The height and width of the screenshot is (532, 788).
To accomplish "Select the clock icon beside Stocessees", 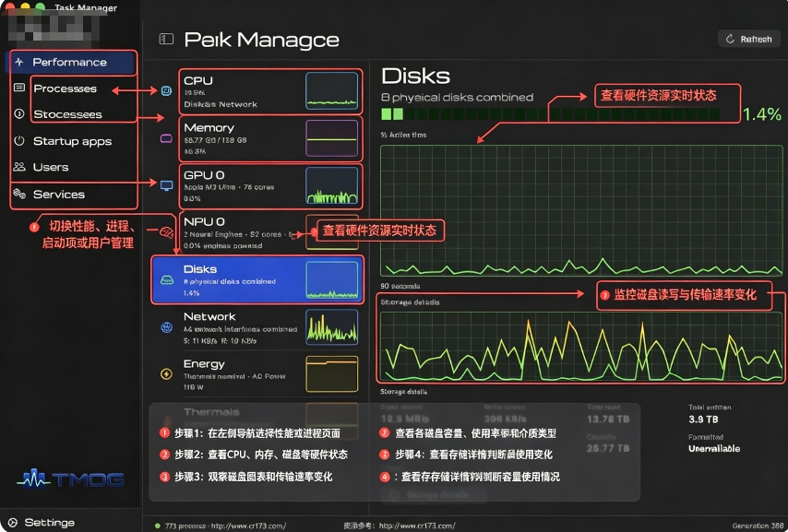I will click(x=19, y=114).
